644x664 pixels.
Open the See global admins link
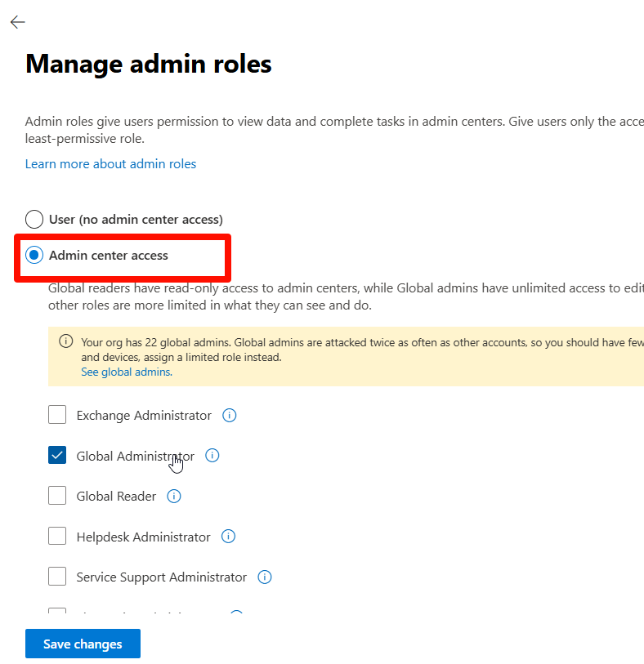point(127,372)
